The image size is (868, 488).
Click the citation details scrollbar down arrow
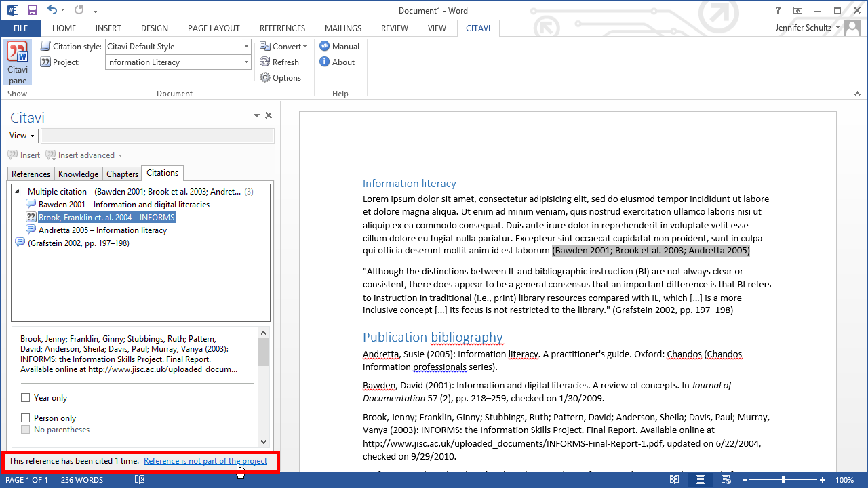point(264,441)
